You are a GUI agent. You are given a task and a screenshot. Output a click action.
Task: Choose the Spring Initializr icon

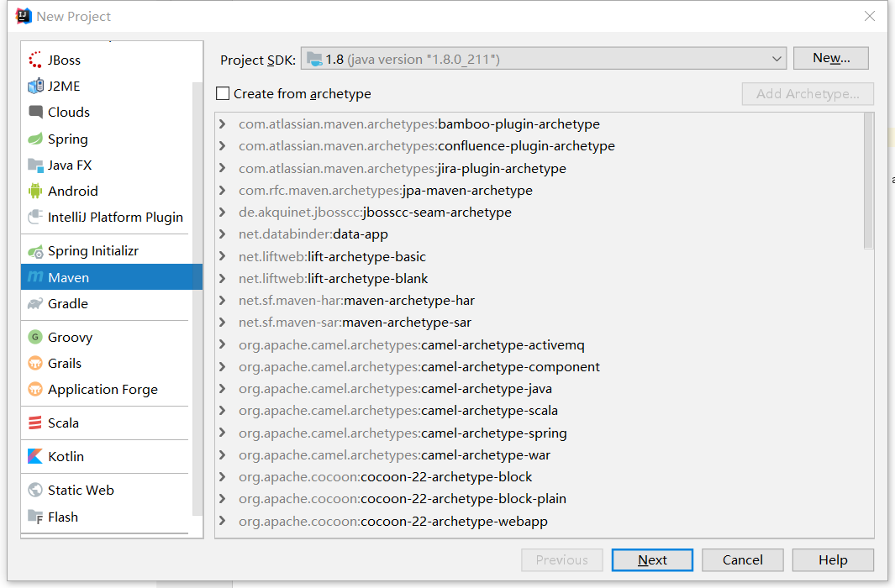[x=35, y=251]
